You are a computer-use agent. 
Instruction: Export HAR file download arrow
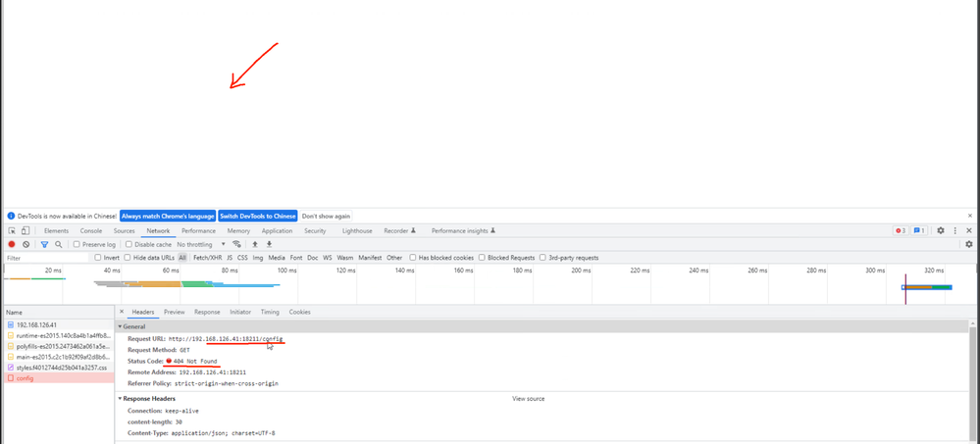tap(270, 244)
